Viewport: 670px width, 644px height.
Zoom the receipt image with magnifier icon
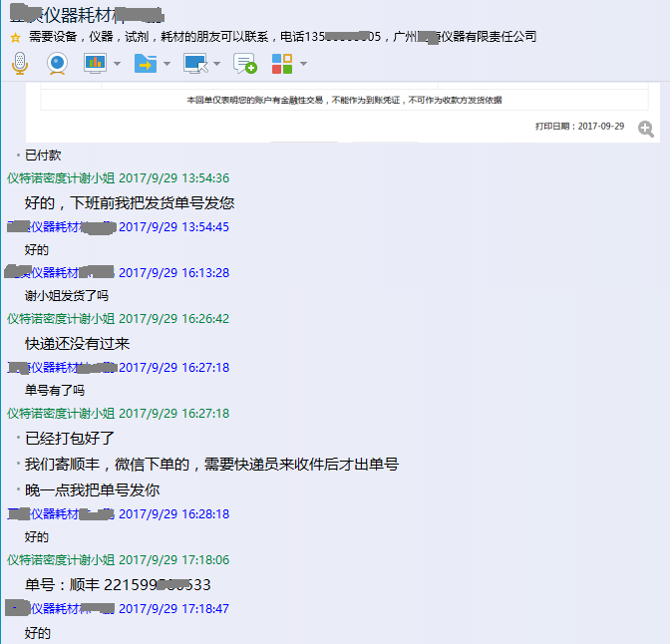(646, 129)
